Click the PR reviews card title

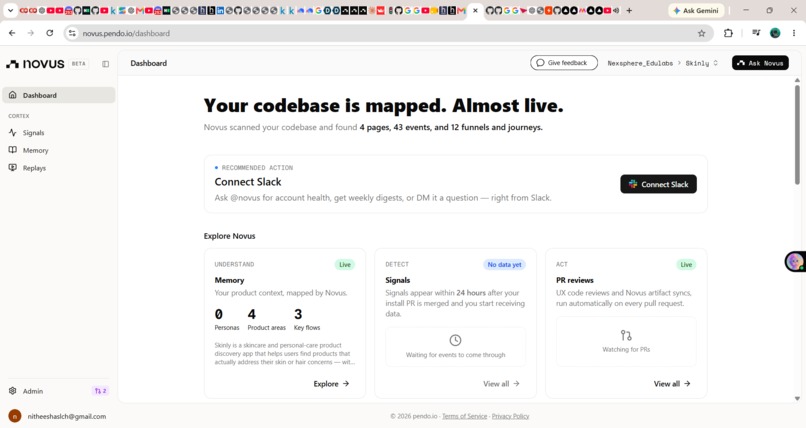[x=575, y=280]
